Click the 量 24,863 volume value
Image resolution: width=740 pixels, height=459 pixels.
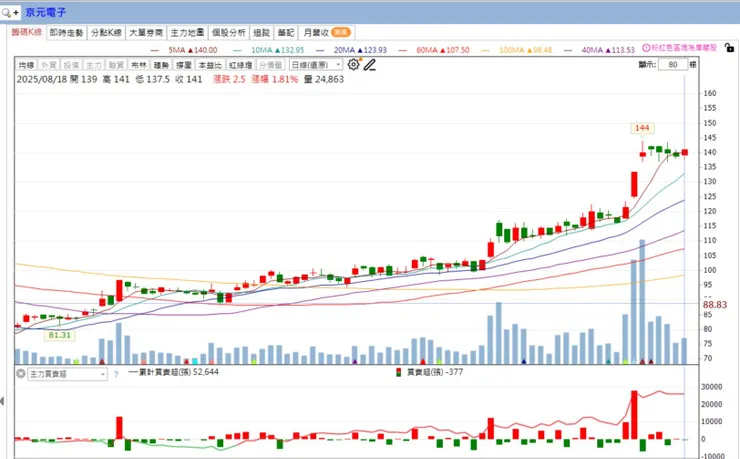pos(324,79)
